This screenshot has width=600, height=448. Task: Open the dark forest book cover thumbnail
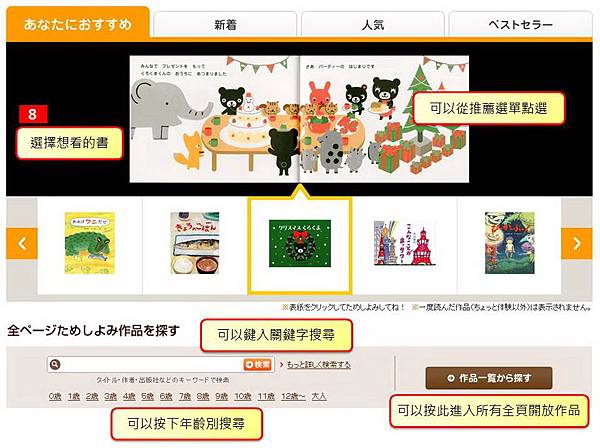(x=510, y=243)
